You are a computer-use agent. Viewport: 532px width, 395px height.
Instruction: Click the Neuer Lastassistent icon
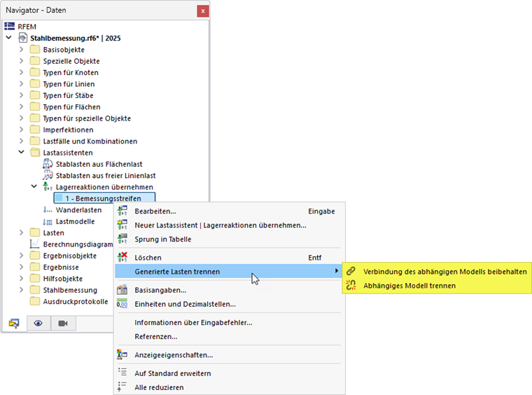122,225
